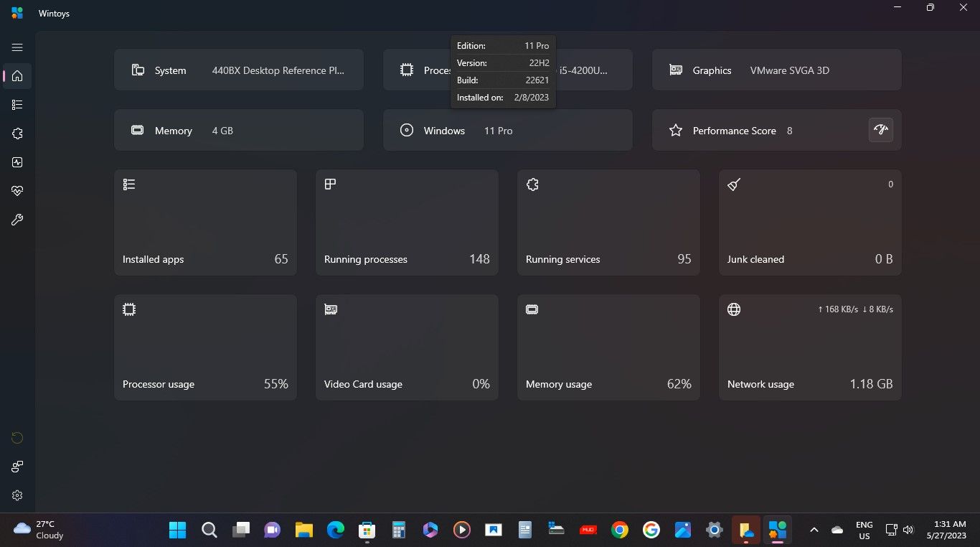Viewport: 980px width, 547px height.
Task: Open the weather widget showing 27°C Cloudy
Action: pyautogui.click(x=39, y=530)
